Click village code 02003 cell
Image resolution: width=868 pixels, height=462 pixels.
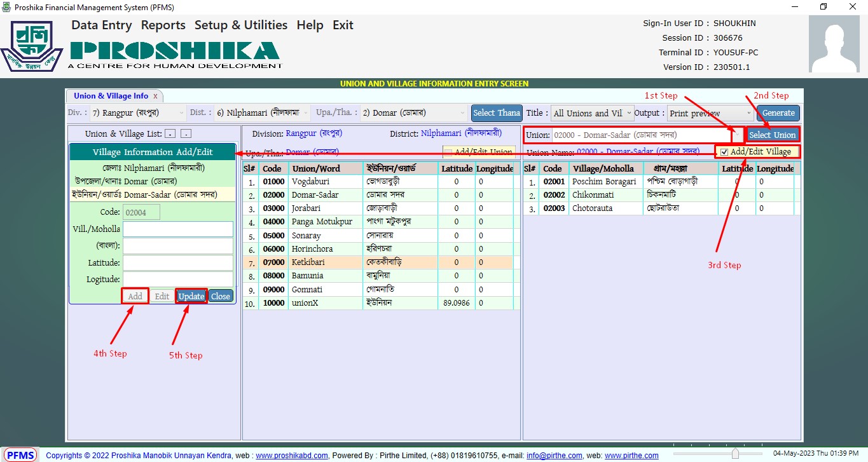pyautogui.click(x=554, y=208)
